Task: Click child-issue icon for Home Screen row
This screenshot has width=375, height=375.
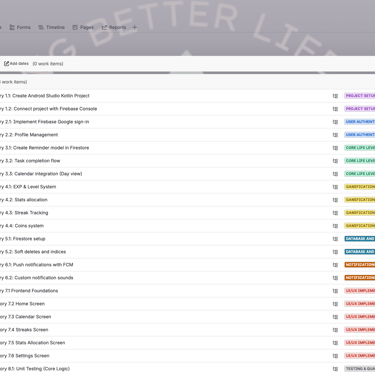Action: click(335, 304)
